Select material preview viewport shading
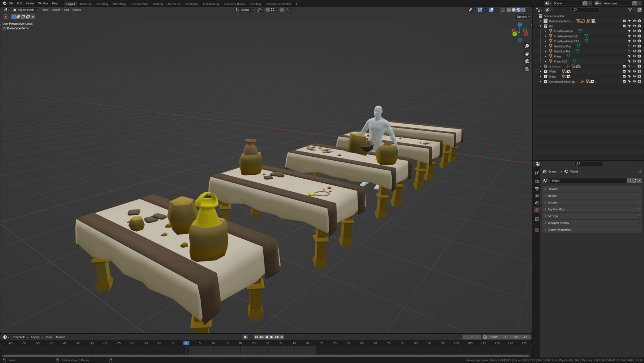The image size is (644, 363). [518, 10]
